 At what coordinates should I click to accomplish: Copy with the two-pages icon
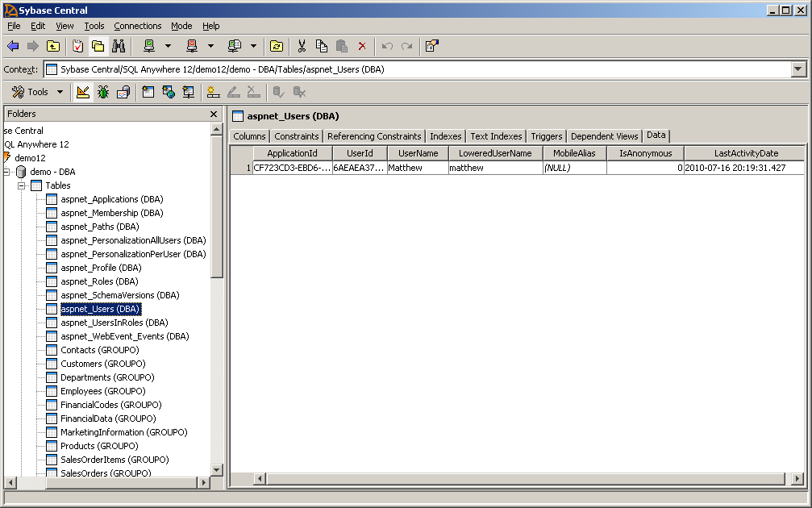(322, 46)
